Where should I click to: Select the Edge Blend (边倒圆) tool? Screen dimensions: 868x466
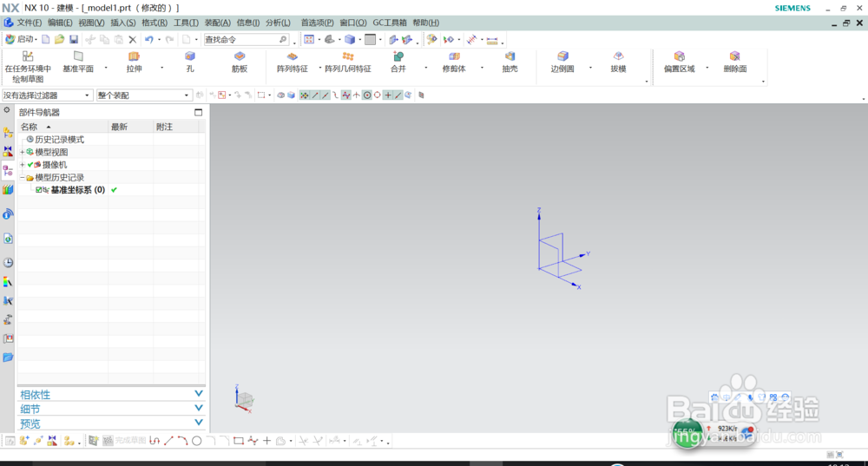pos(562,62)
